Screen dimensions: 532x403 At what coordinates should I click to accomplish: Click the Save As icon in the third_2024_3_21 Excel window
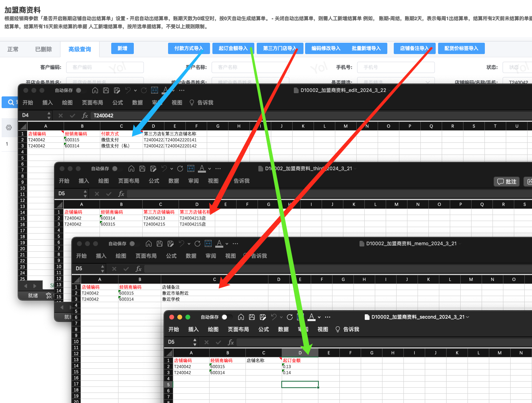point(153,169)
